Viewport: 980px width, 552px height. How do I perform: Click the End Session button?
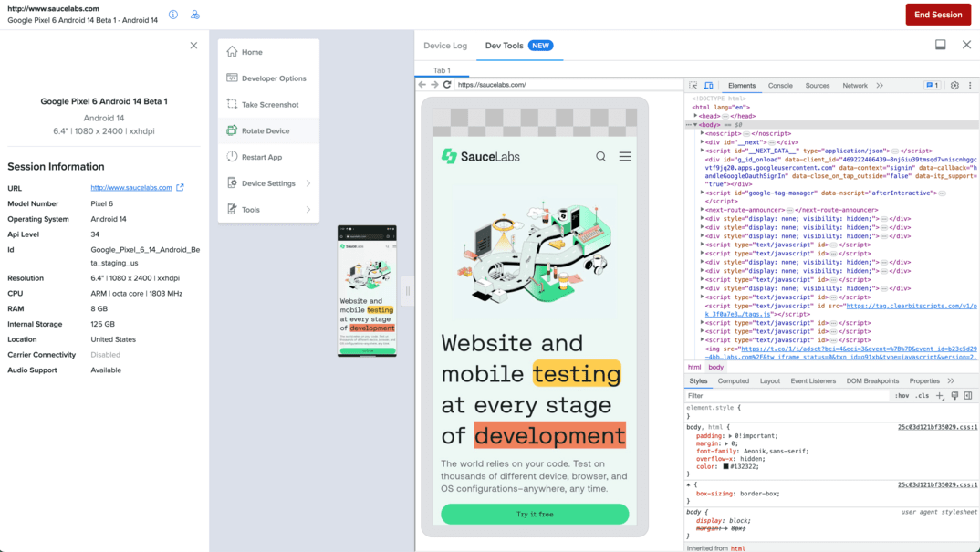pos(937,15)
